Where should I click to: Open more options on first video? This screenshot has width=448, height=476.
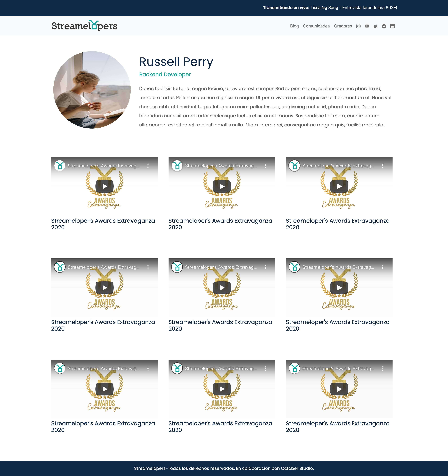pyautogui.click(x=148, y=166)
